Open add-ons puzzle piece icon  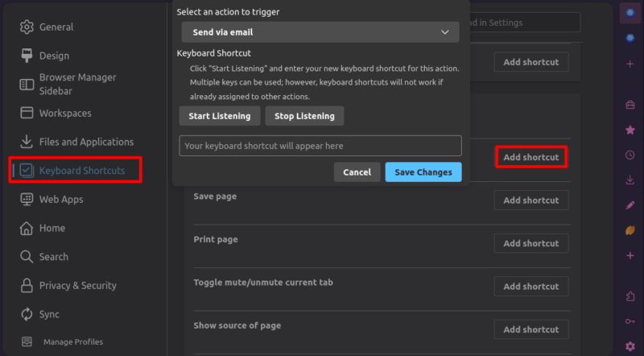630,296
